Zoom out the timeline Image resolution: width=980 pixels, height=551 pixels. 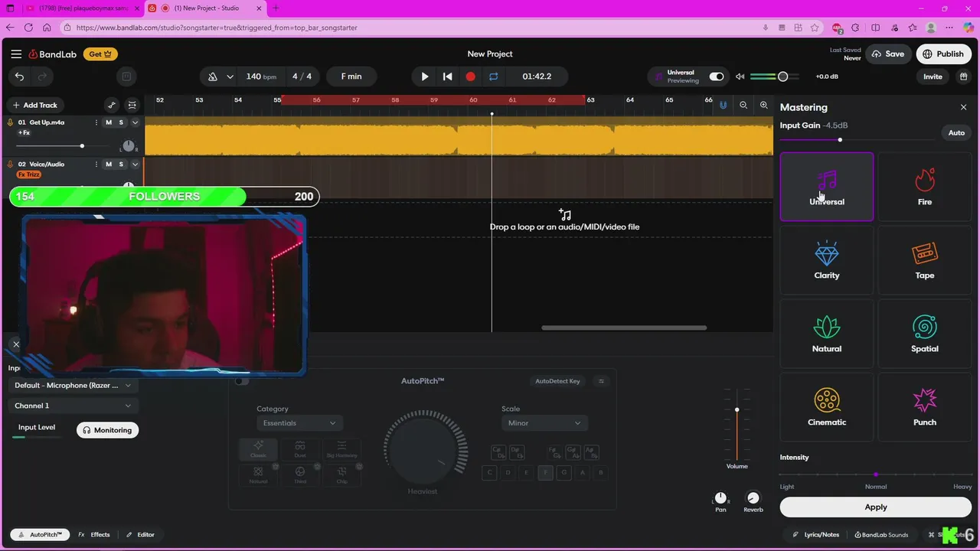(x=743, y=105)
